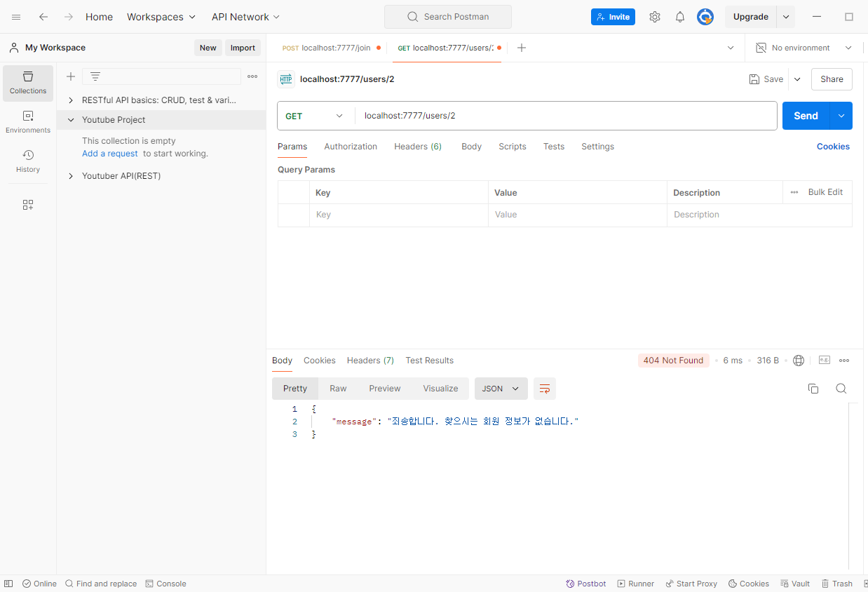Open the Tests tab
868x592 pixels.
tap(554, 147)
